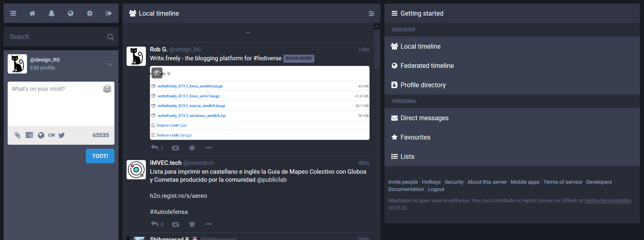Screen dimensions: 644x240
Task: Boost Rob G.'s Write.freely post
Action: 175,148
